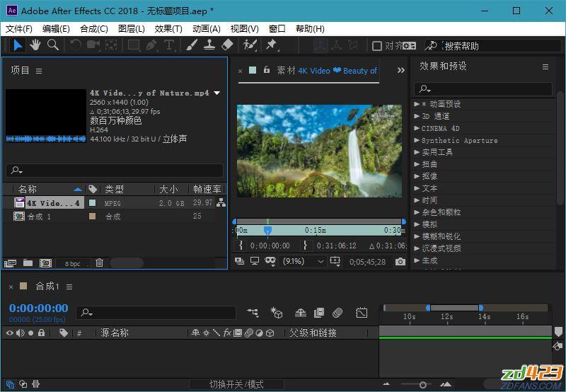The width and height of the screenshot is (566, 392).
Task: Click the Graph Editor icon in timeline
Action: [x=362, y=313]
